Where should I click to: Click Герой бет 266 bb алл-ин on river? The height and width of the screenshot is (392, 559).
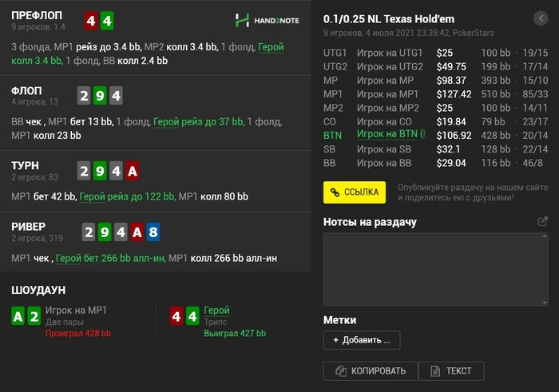click(111, 258)
